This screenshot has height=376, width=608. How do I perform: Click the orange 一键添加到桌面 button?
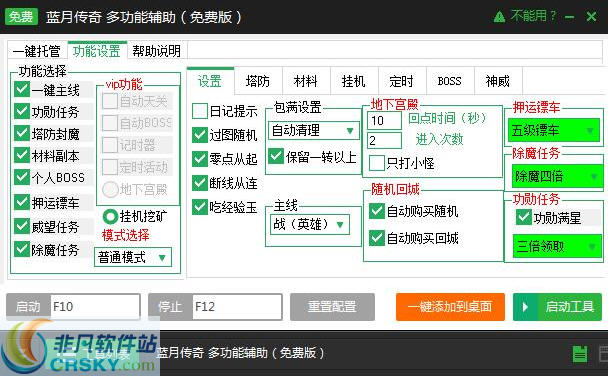pos(450,307)
